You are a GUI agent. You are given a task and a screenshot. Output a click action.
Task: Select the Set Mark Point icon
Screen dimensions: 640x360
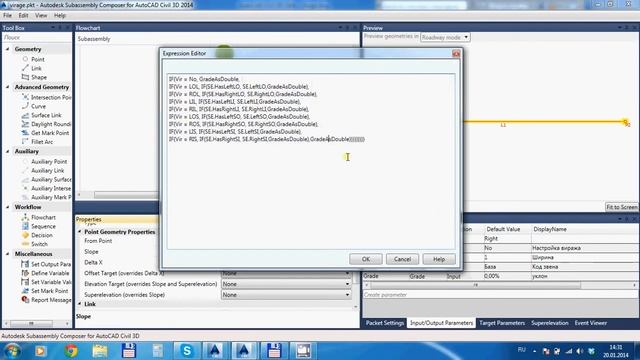click(x=25, y=291)
